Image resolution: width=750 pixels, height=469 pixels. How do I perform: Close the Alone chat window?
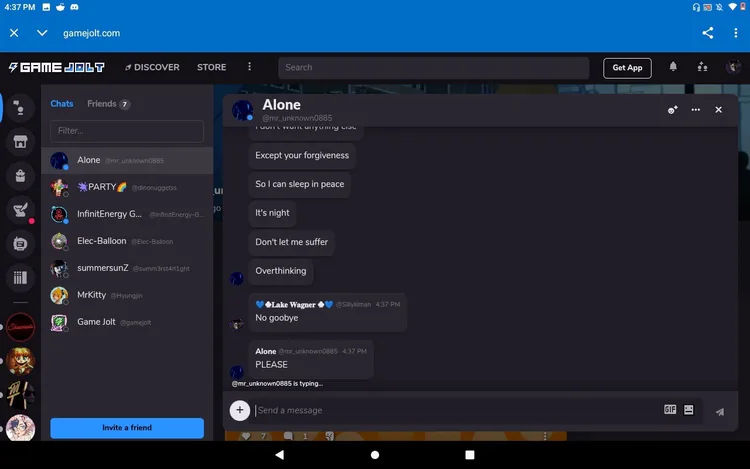click(718, 110)
